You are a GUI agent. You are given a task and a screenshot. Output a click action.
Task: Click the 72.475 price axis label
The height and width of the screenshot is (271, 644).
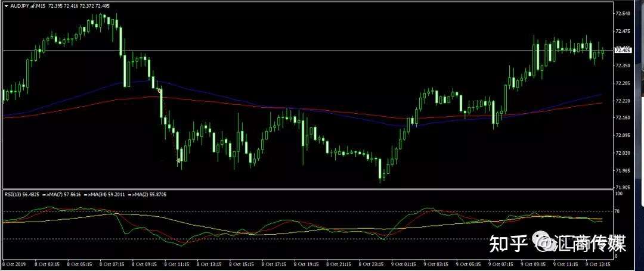tap(623, 31)
